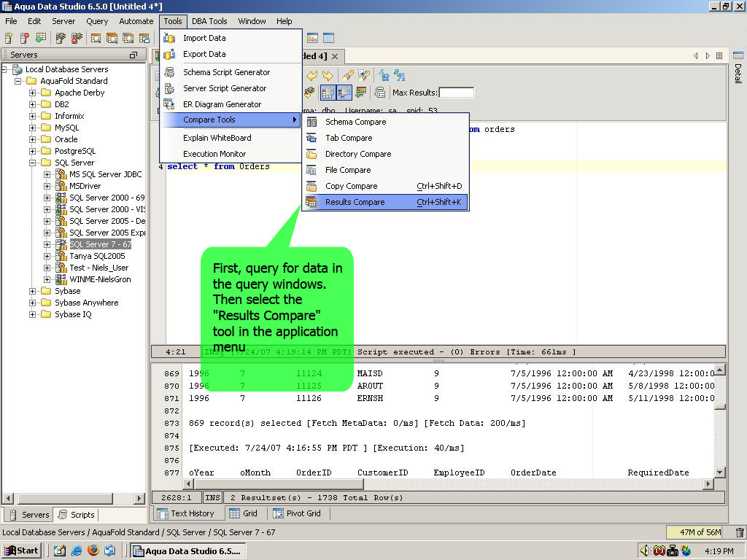Click the table grid icon beside chart icon

(x=329, y=38)
